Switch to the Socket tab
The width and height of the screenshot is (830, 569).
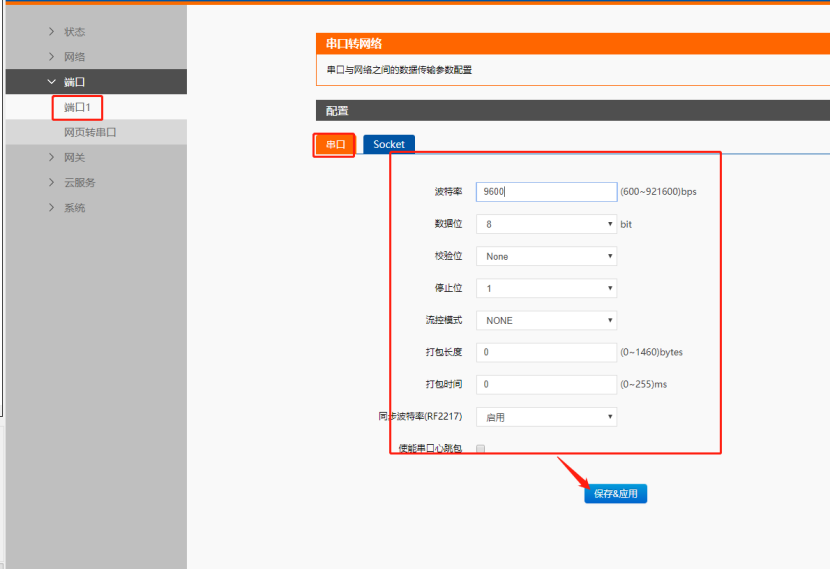pos(389,144)
